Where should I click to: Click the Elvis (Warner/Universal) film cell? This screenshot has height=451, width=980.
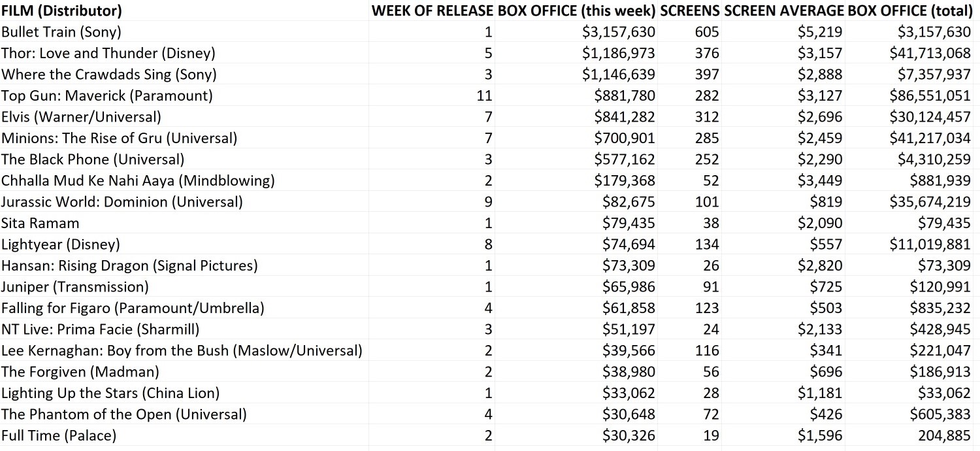click(x=81, y=117)
